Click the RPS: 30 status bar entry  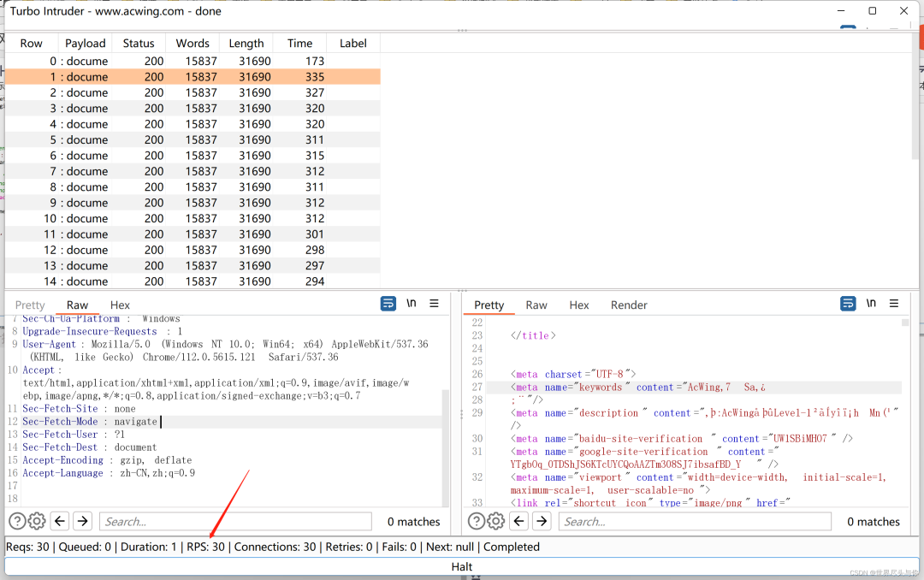[205, 547]
